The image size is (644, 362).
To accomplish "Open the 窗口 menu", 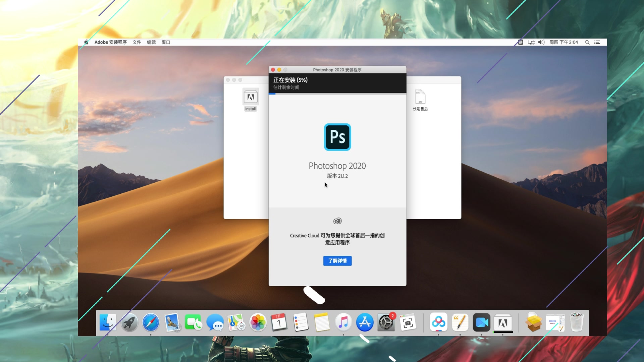I will 166,42.
